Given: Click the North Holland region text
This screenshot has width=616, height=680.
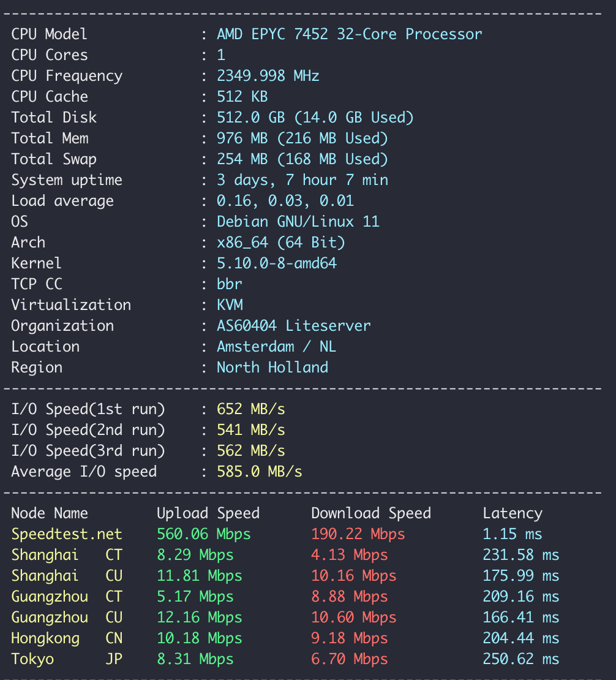Looking at the screenshot, I should (x=272, y=368).
